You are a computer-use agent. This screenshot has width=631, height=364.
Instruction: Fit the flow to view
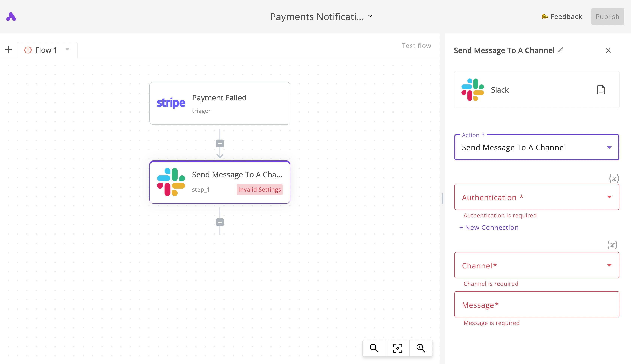pos(397,348)
